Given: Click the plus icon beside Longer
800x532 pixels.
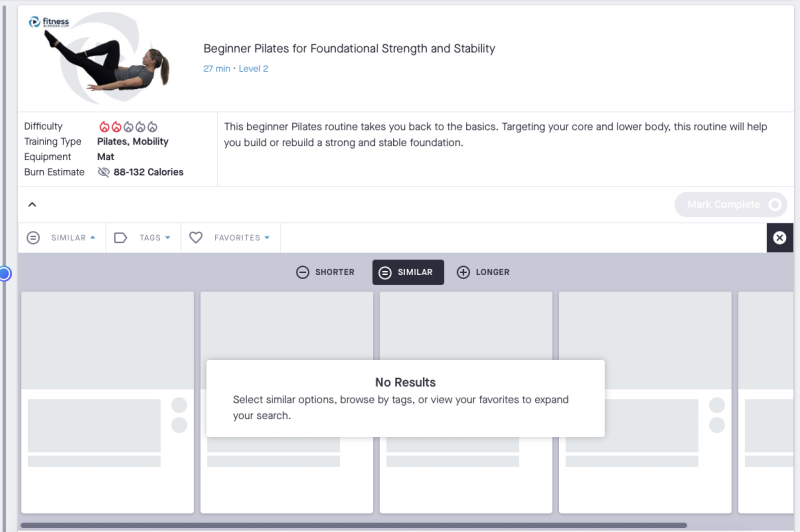Looking at the screenshot, I should [x=463, y=272].
